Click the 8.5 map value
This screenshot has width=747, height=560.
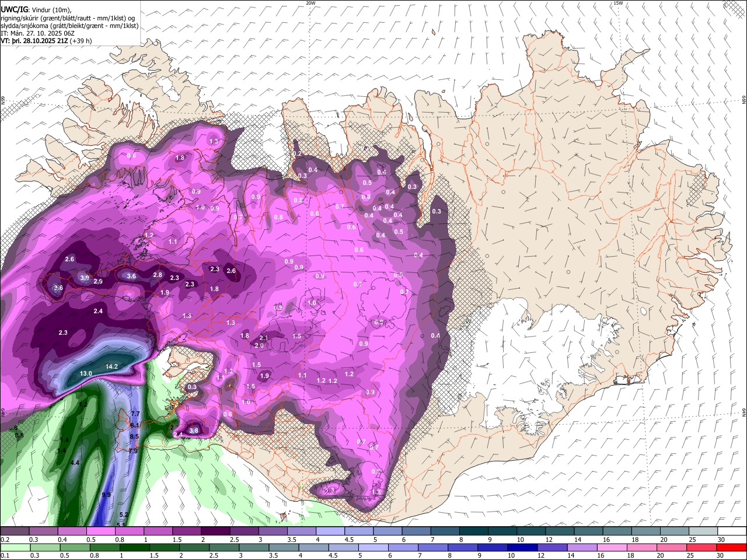tap(134, 436)
